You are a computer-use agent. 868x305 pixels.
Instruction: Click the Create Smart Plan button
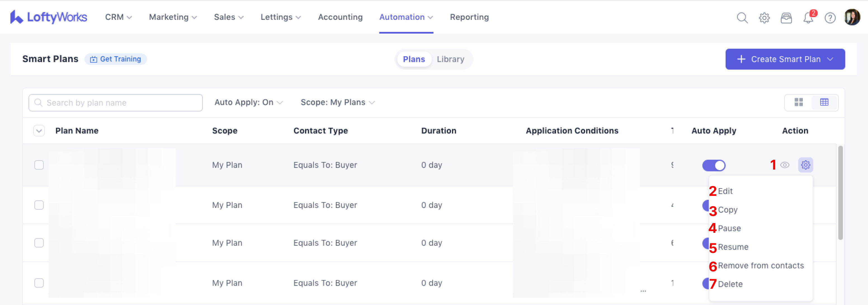click(x=785, y=59)
